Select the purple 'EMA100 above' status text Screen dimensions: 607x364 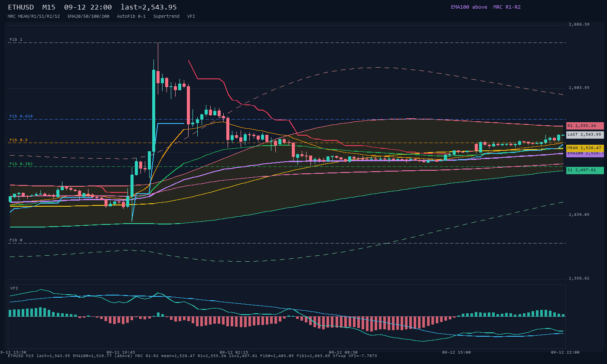point(469,7)
